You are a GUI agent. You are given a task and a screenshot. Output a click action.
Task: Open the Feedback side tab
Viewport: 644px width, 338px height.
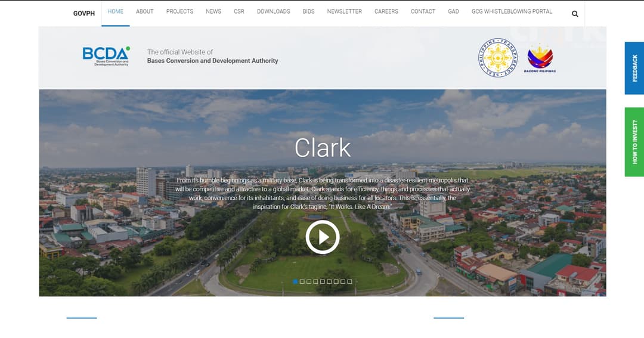click(x=634, y=68)
